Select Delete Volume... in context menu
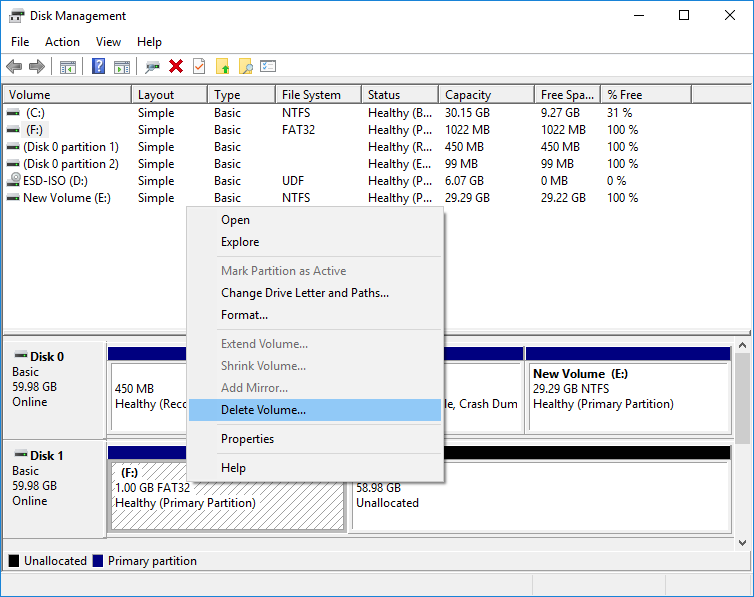Screen dimensions: 754x597 315,410
